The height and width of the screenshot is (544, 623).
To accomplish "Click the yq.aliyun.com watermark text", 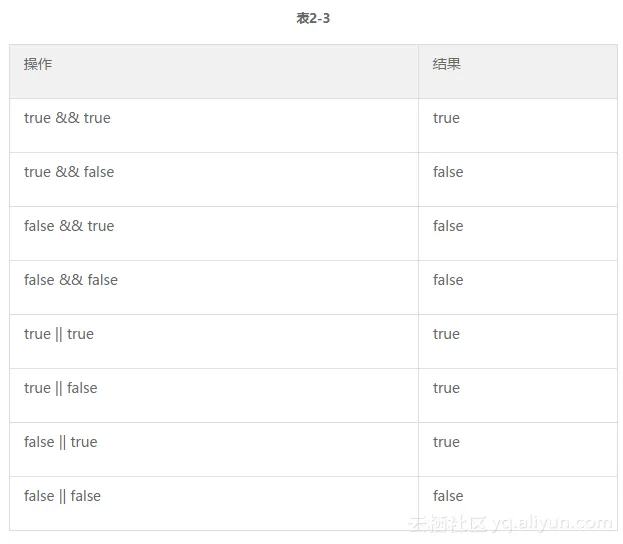I will [x=552, y=523].
